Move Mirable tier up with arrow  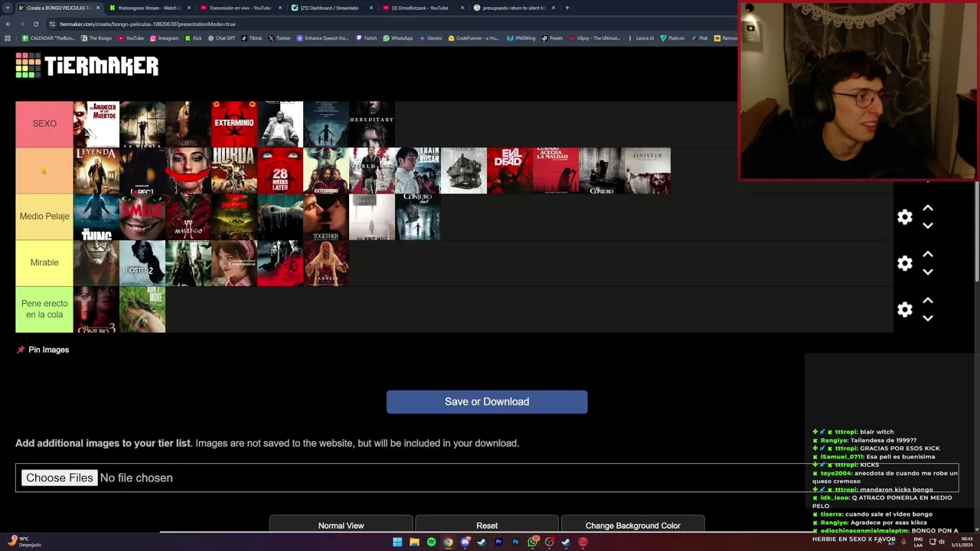coord(928,254)
